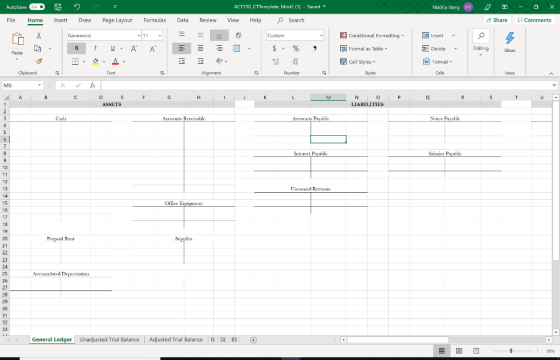Viewport: 560px width, 360px height.
Task: Click the Accounting dollar format icon
Action: [x=274, y=48]
